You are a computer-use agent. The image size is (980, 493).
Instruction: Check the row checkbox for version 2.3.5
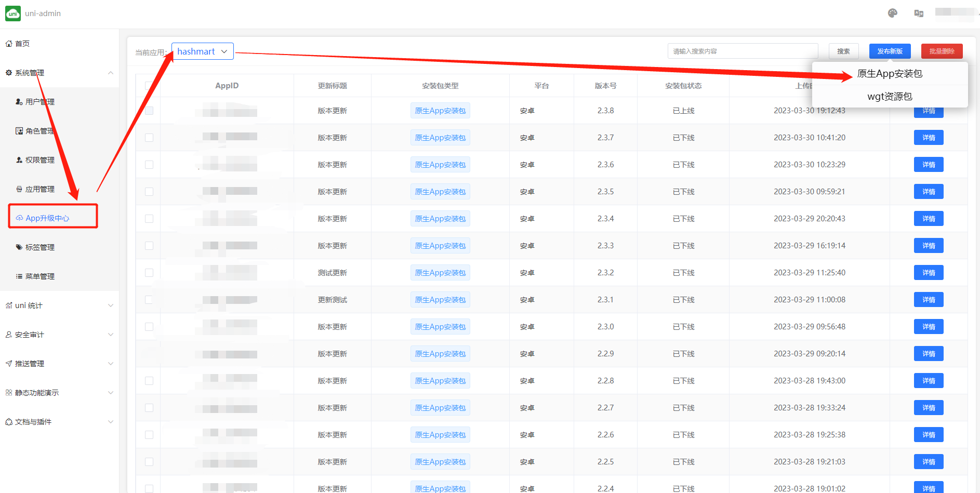pyautogui.click(x=149, y=192)
